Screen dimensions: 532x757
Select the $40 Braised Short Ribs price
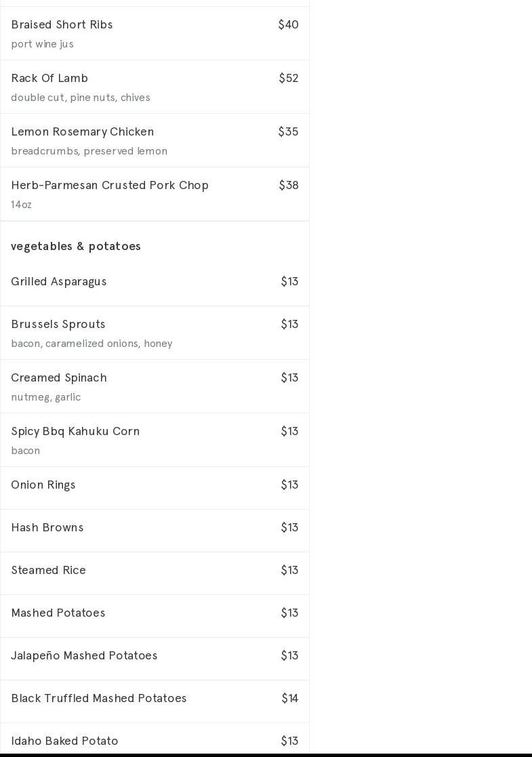tap(288, 24)
